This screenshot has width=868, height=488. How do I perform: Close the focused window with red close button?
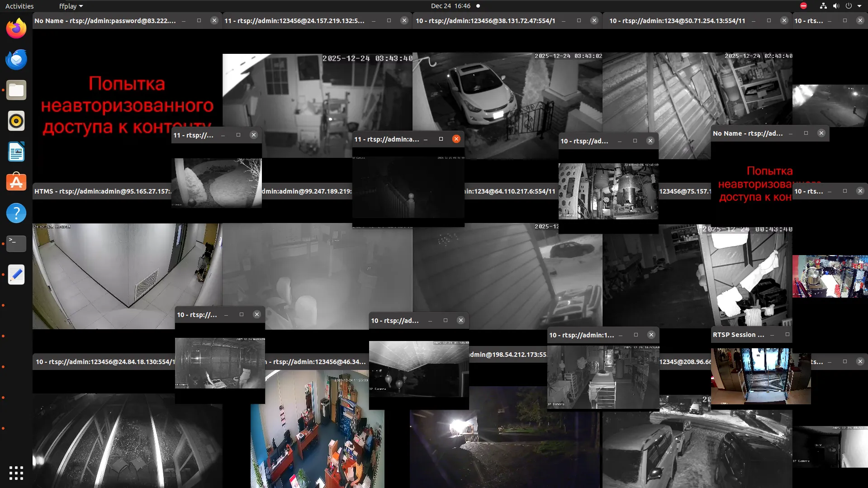click(x=456, y=139)
